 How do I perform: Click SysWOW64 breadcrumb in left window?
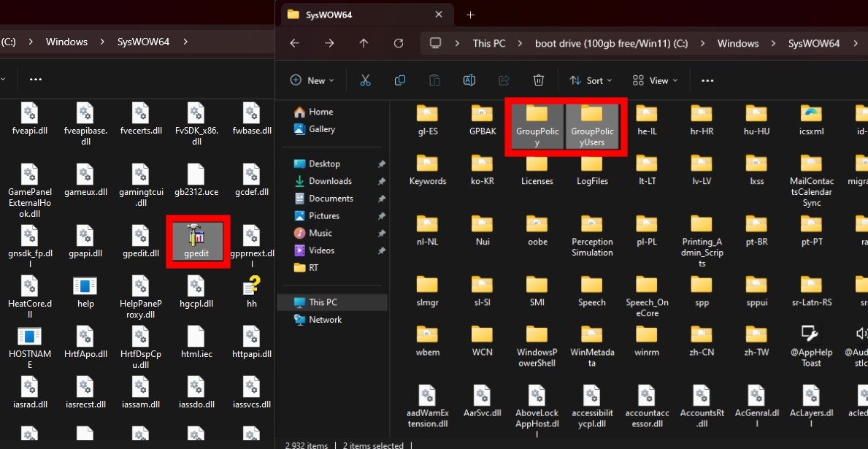pyautogui.click(x=143, y=42)
